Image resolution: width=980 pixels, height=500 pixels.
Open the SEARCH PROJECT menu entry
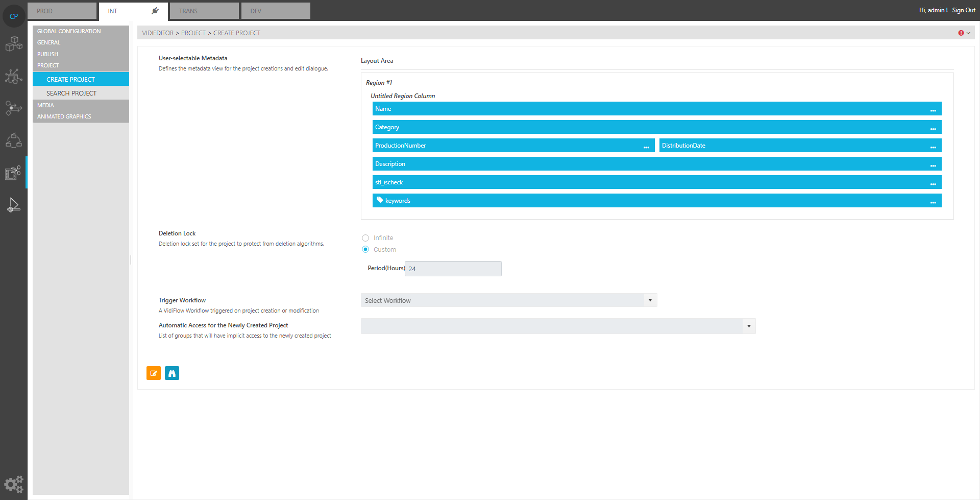[x=71, y=92]
